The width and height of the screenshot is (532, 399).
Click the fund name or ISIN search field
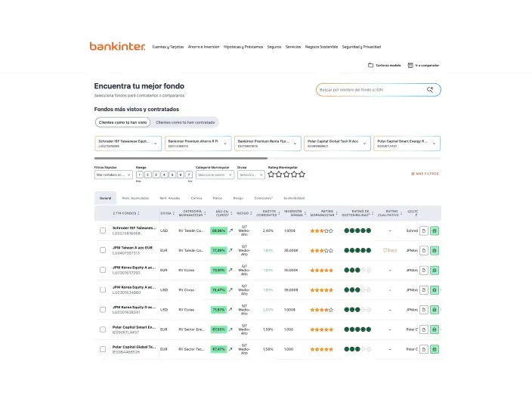click(379, 90)
